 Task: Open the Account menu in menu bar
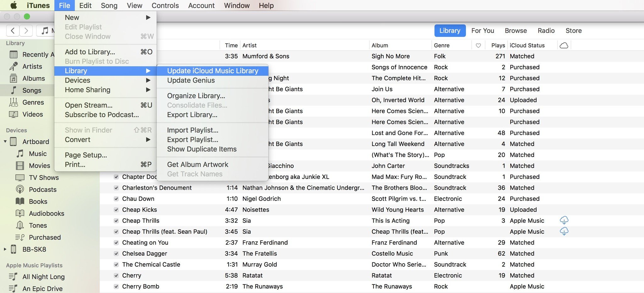pos(201,5)
